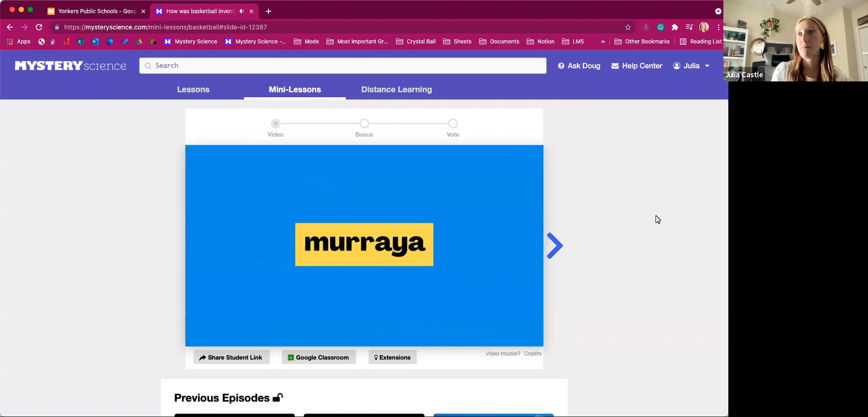
Task: Open the Extensions puzzle piece icon
Action: click(x=675, y=27)
